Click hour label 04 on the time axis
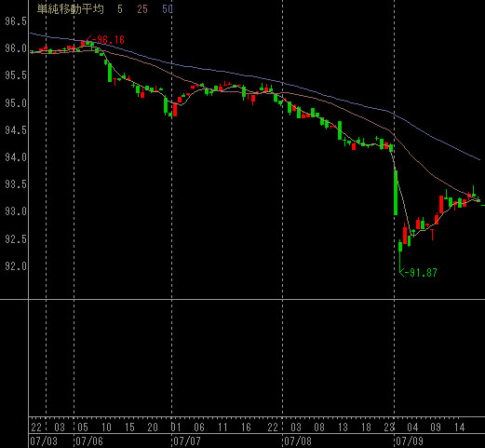 [x=412, y=428]
